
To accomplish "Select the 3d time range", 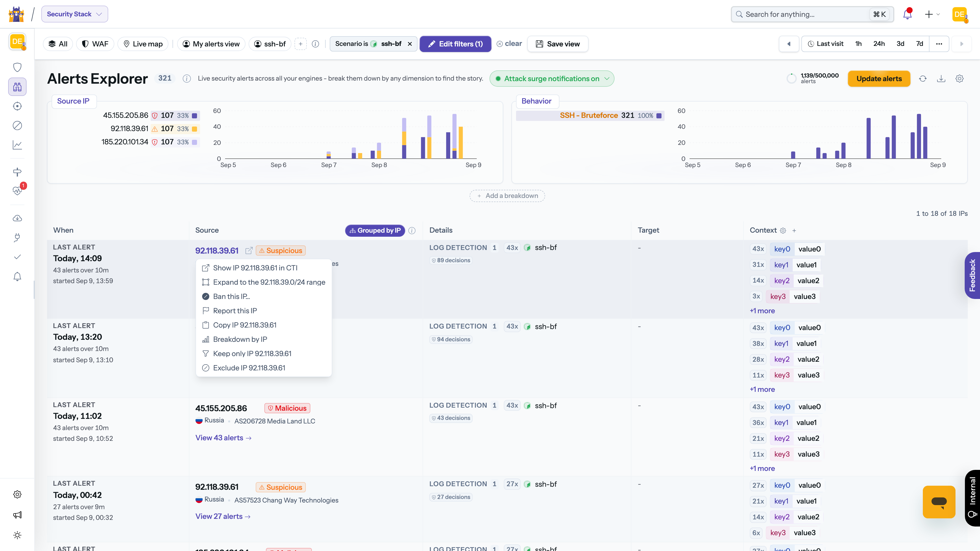I will point(900,44).
